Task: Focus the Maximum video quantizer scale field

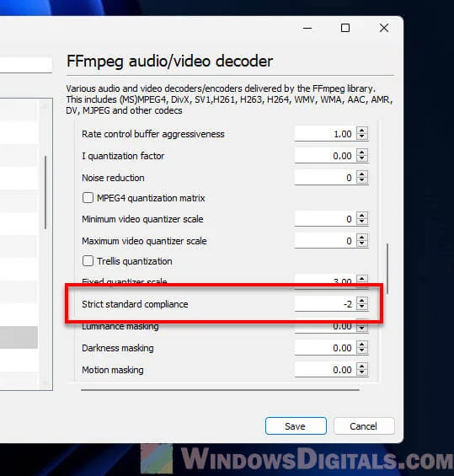Action: click(325, 241)
